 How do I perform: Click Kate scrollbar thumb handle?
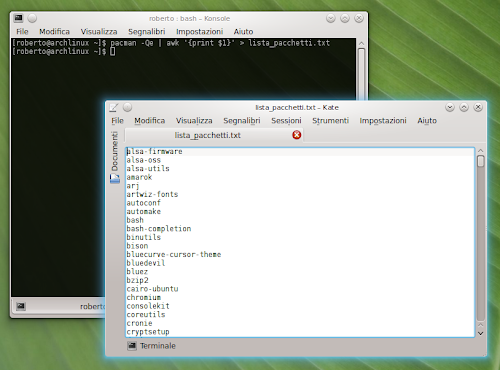click(x=480, y=161)
